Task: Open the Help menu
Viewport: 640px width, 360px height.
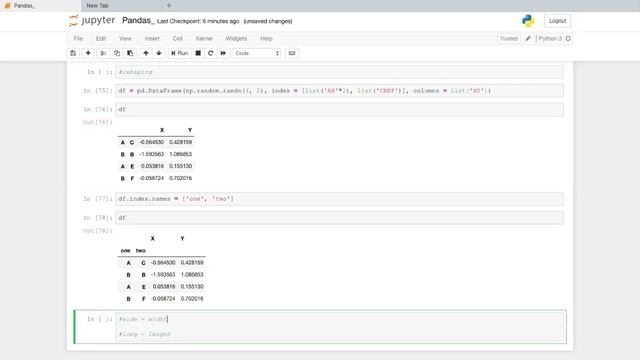Action: [x=266, y=38]
